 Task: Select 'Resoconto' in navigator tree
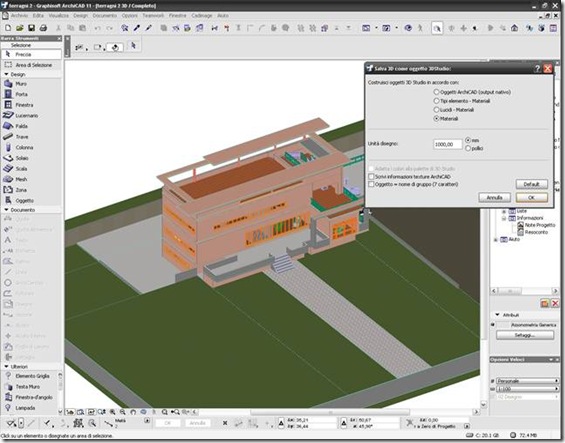click(536, 232)
